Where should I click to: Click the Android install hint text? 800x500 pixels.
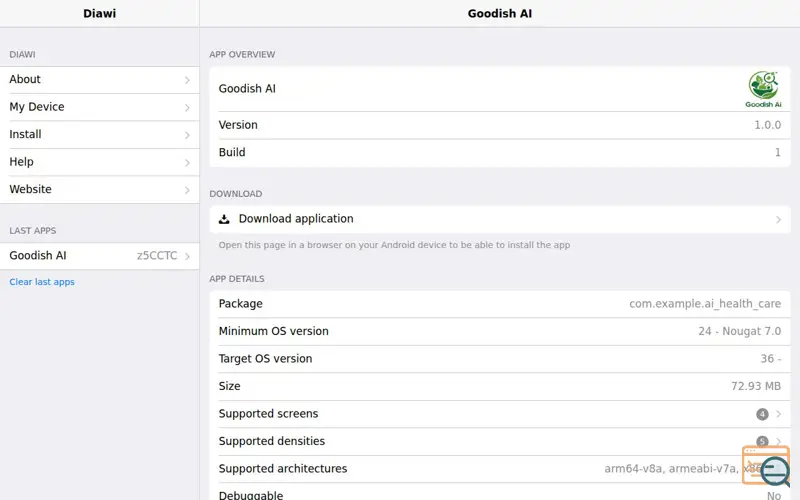tap(394, 245)
